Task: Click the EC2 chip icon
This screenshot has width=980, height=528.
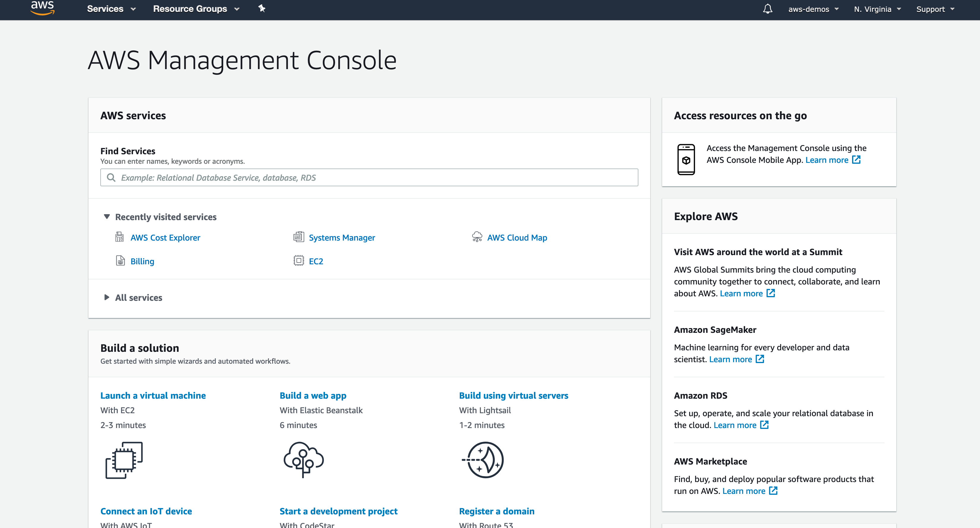Action: click(x=299, y=261)
